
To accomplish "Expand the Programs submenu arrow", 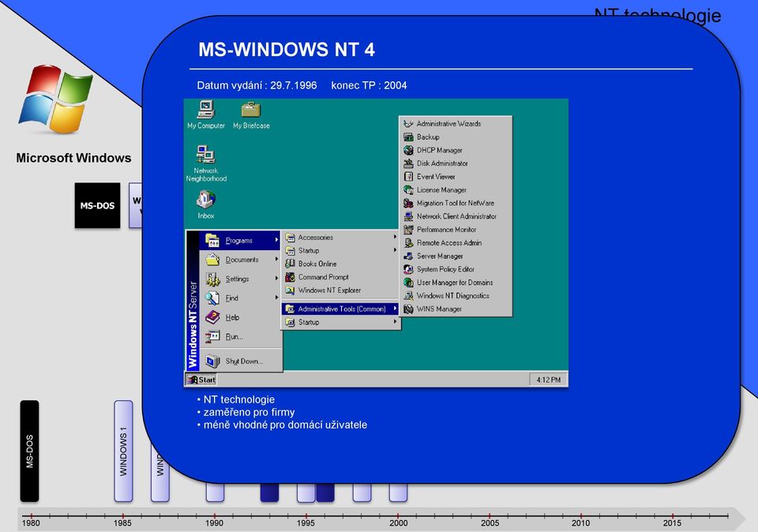I will 276,240.
